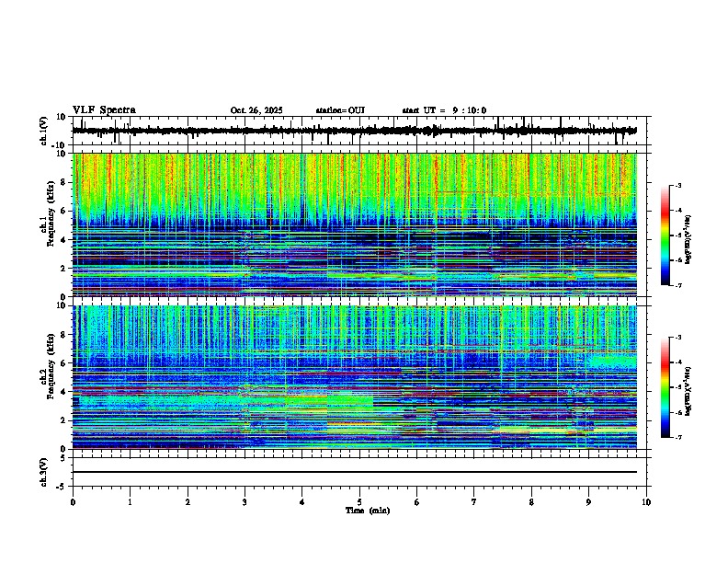The width and height of the screenshot is (728, 563).
Task: Click the time axis end tick label "10"
Action: (x=646, y=502)
